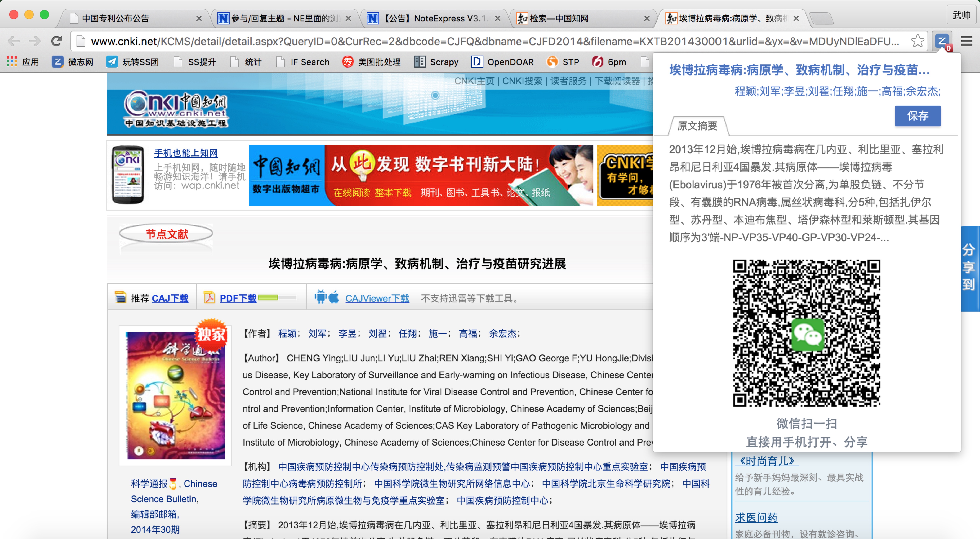
Task: Open the Chrome hamburger menu
Action: coord(967,41)
